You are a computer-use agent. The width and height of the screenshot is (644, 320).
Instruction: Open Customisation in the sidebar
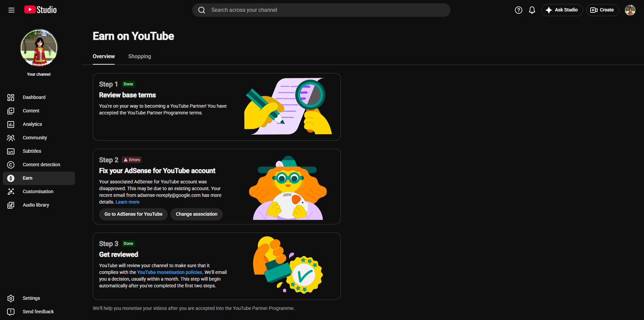click(39, 192)
